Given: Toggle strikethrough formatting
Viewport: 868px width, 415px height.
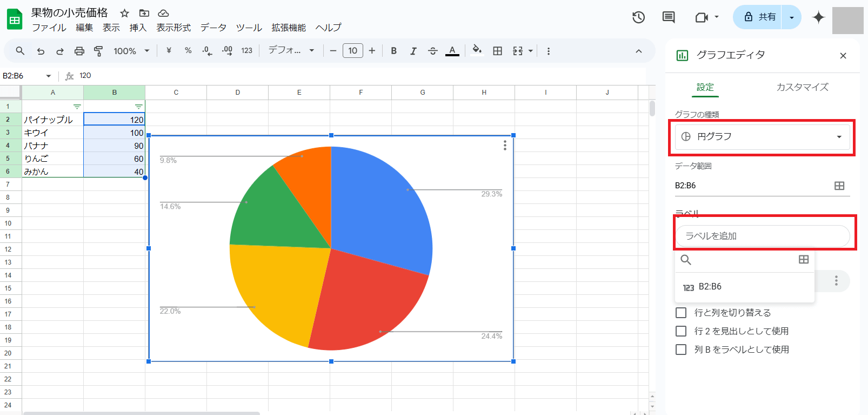Looking at the screenshot, I should pyautogui.click(x=433, y=51).
